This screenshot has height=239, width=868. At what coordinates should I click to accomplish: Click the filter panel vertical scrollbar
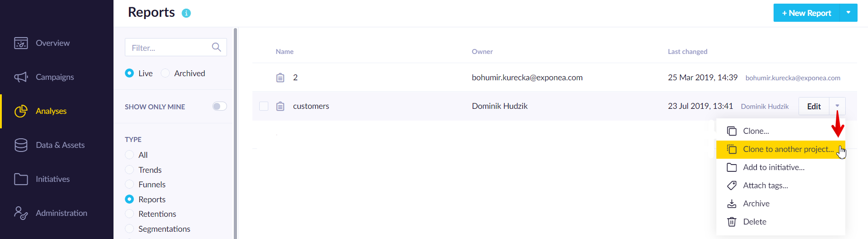[x=235, y=133]
